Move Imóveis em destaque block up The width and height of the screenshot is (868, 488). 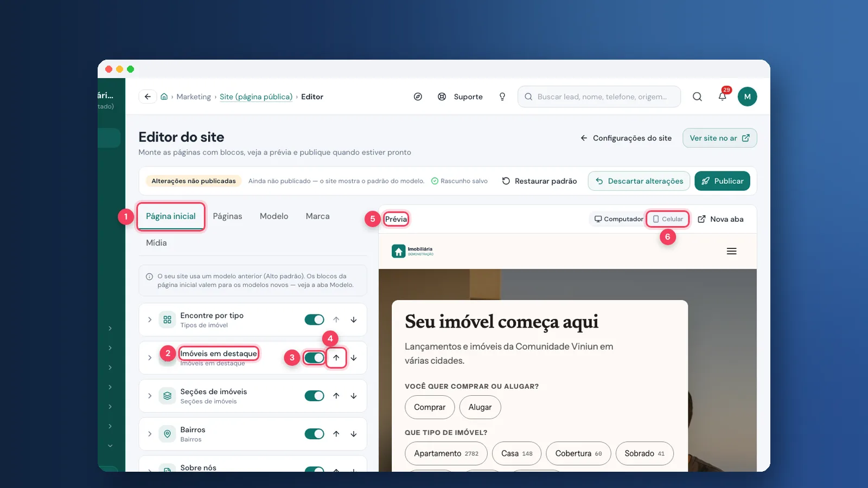[x=336, y=358]
